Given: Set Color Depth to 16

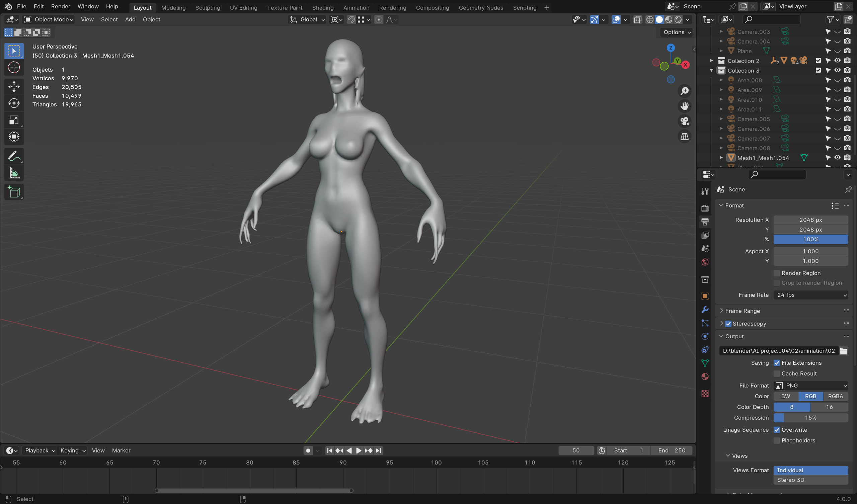Looking at the screenshot, I should pos(829,407).
